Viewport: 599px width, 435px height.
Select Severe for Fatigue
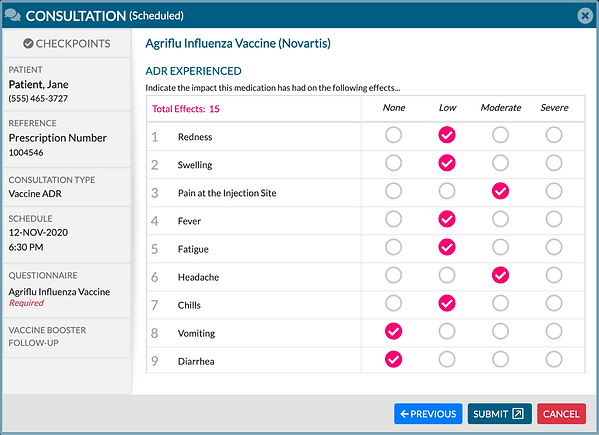pos(554,247)
